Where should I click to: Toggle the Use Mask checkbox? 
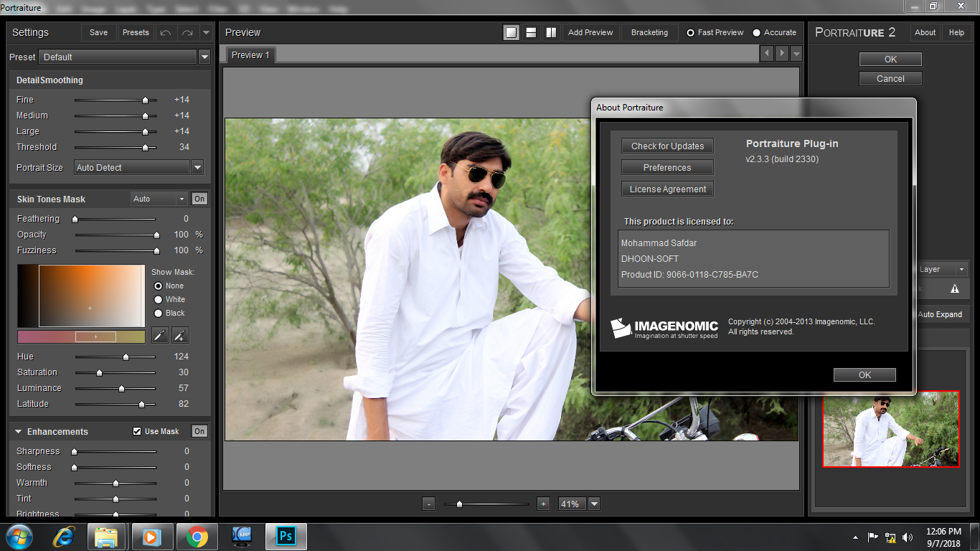tap(137, 431)
